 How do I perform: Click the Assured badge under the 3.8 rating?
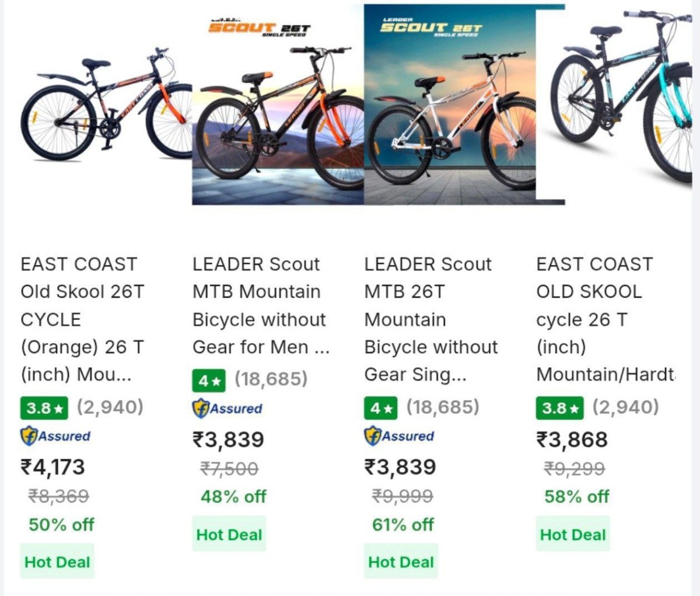[x=55, y=436]
